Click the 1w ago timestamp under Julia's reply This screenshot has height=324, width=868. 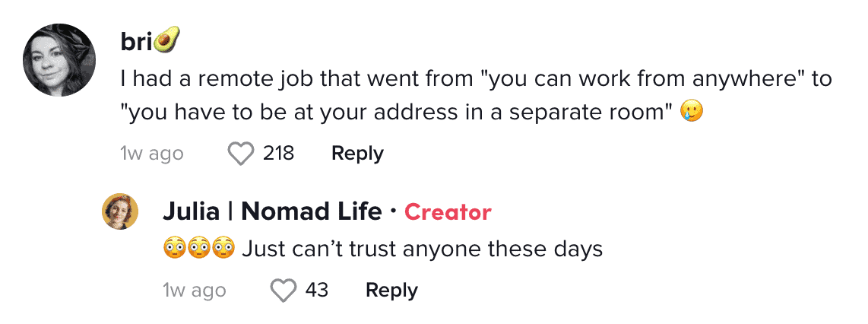pos(195,291)
